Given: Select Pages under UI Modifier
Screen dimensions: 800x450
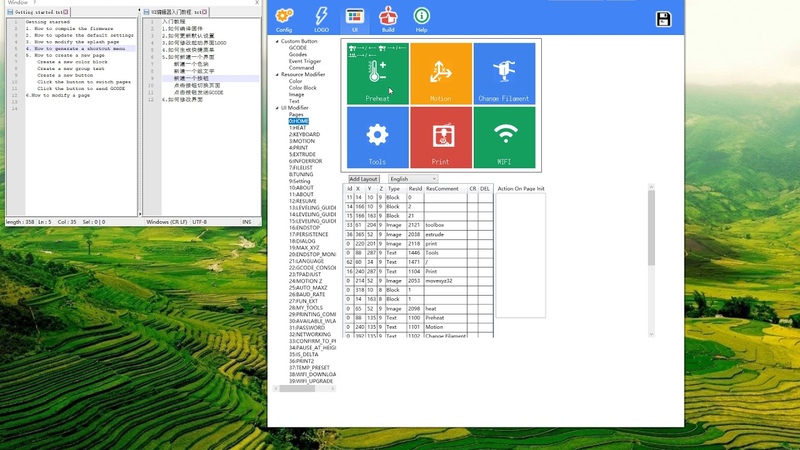Looking at the screenshot, I should point(296,115).
